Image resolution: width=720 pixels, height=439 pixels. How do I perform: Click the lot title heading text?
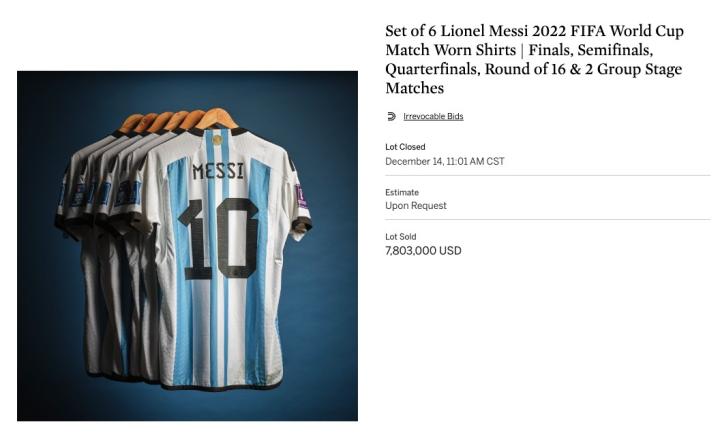[534, 59]
